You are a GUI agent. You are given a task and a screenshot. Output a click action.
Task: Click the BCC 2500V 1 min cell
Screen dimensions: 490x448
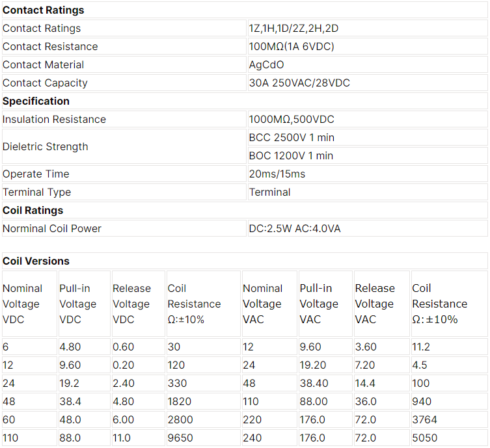tap(368, 137)
